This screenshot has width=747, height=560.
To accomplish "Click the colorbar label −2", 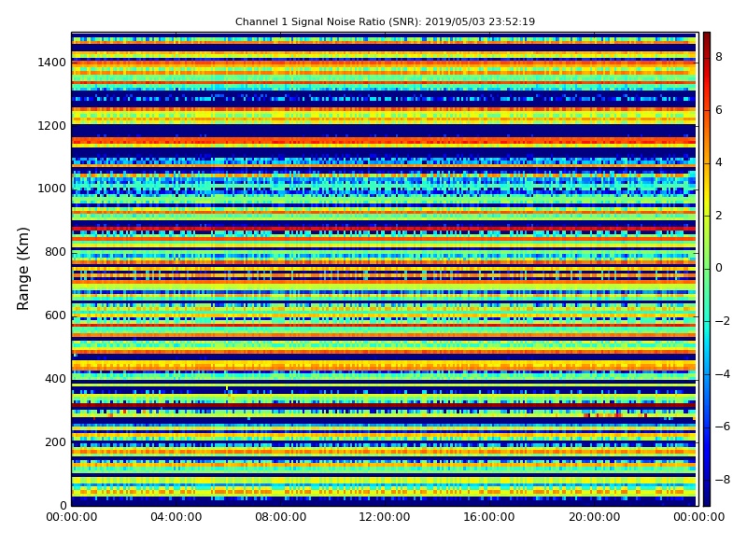I will click(x=723, y=321).
